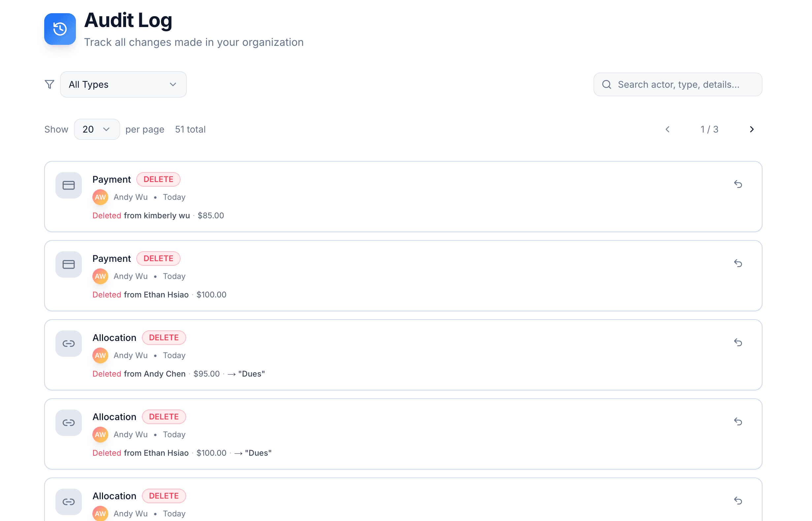Expand the All Types chevron arrow
The width and height of the screenshot is (812, 521).
(x=173, y=84)
